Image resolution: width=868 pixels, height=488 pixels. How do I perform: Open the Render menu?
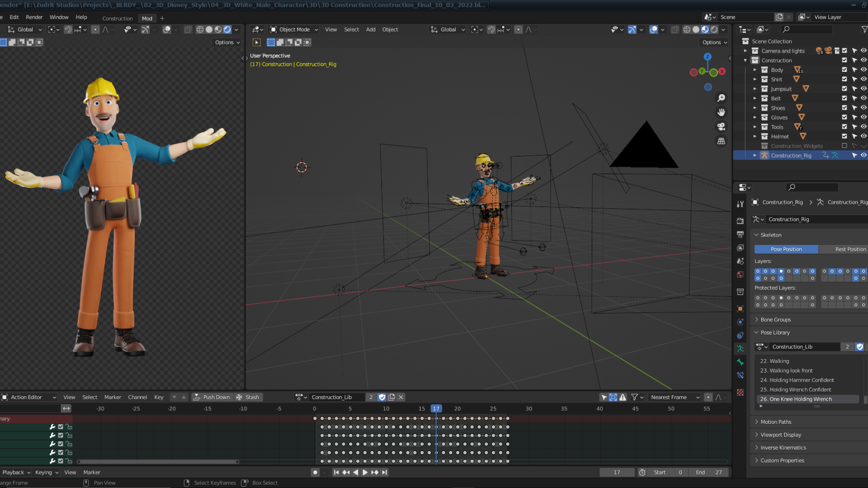pos(34,17)
